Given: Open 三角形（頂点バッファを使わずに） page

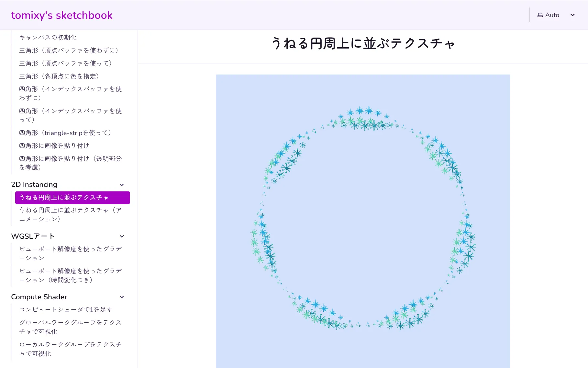Looking at the screenshot, I should 69,51.
